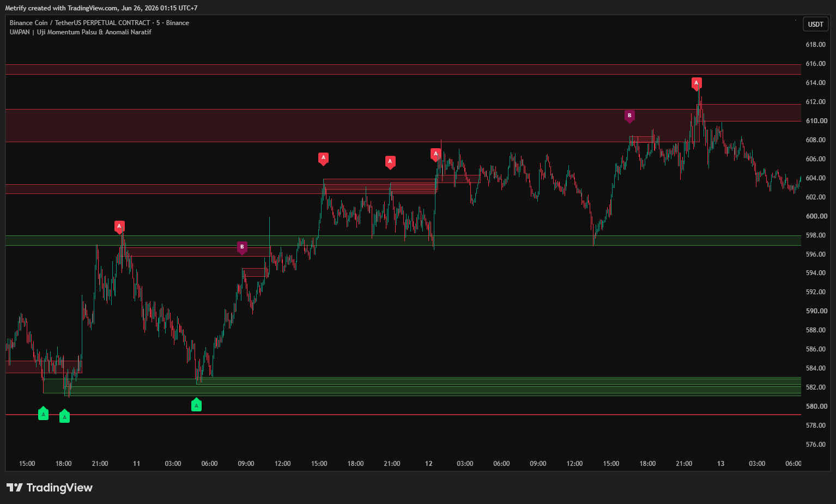This screenshot has width=836, height=504.
Task: Click the date label 13 on time axis
Action: (x=720, y=464)
